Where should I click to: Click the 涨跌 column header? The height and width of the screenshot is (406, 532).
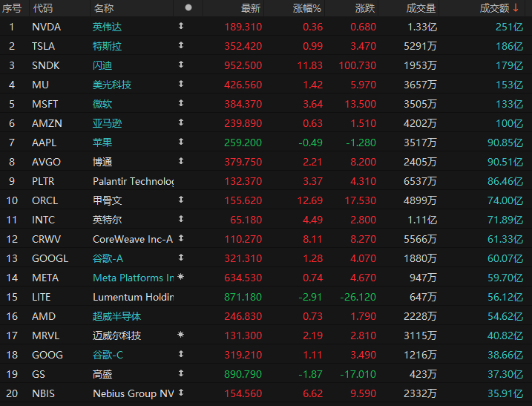(x=365, y=8)
